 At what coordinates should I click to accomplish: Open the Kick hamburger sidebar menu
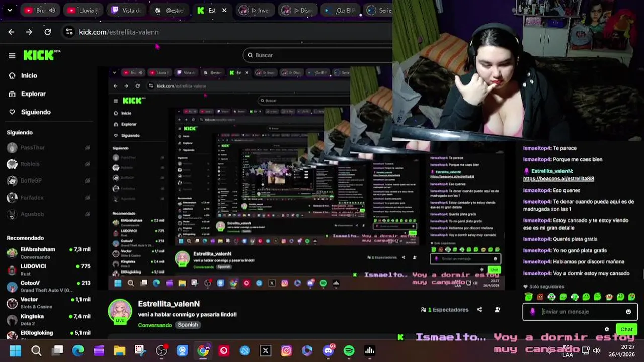tap(12, 55)
